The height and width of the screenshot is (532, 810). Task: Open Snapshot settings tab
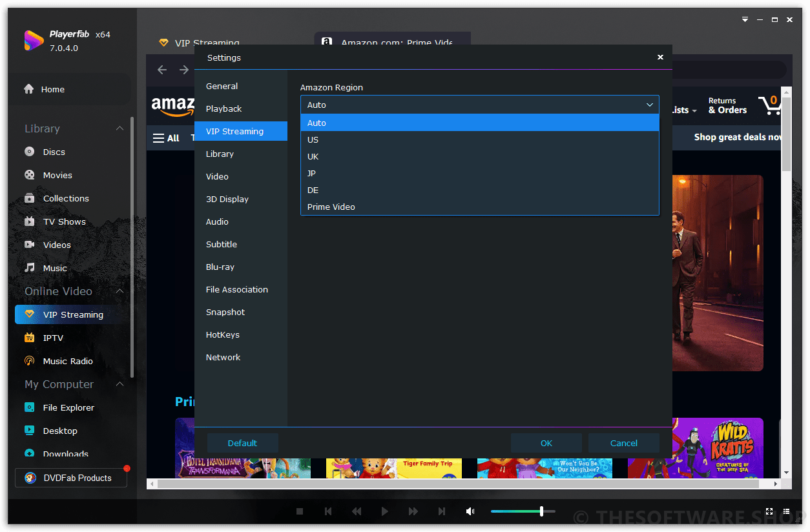pyautogui.click(x=241, y=312)
